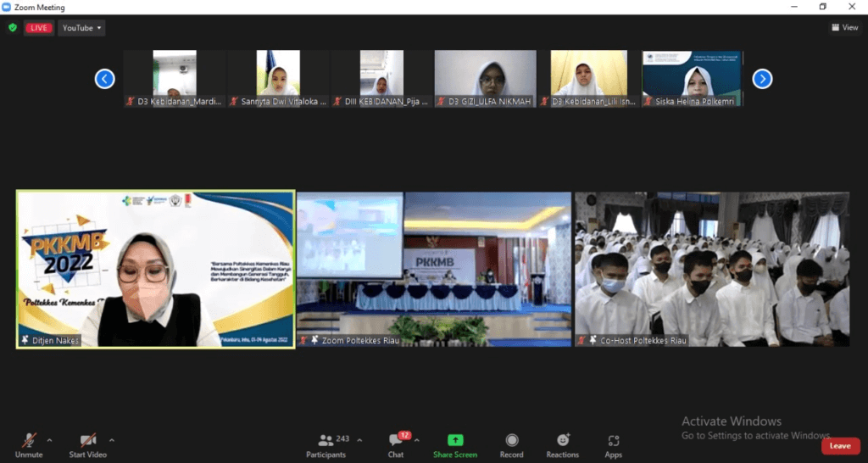Click the pin icon beside Ditjen Nakes
This screenshot has width=868, height=463.
pyautogui.click(x=25, y=340)
